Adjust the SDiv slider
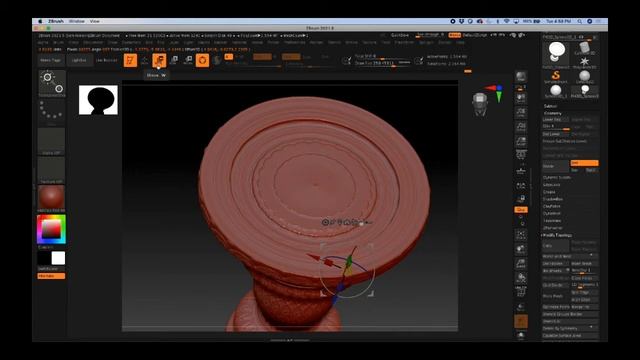Viewport: 640px width, 360px height. point(556,127)
